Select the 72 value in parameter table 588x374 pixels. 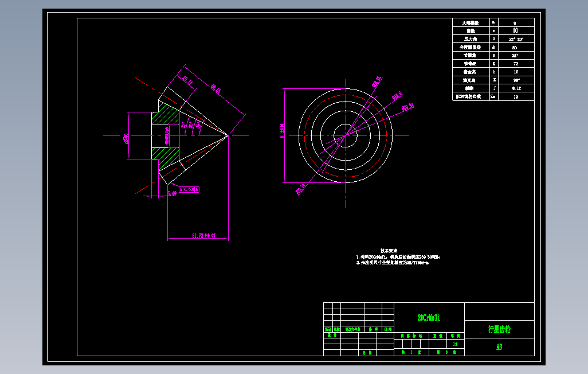coord(516,64)
